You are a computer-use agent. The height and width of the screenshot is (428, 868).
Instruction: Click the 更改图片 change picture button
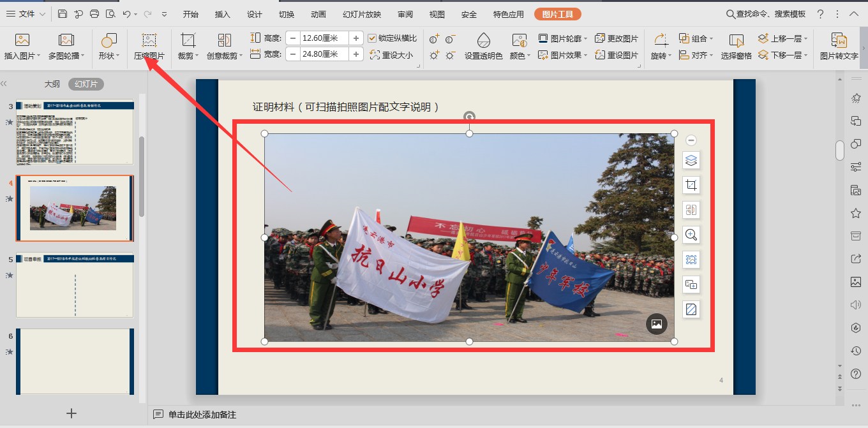coord(617,38)
